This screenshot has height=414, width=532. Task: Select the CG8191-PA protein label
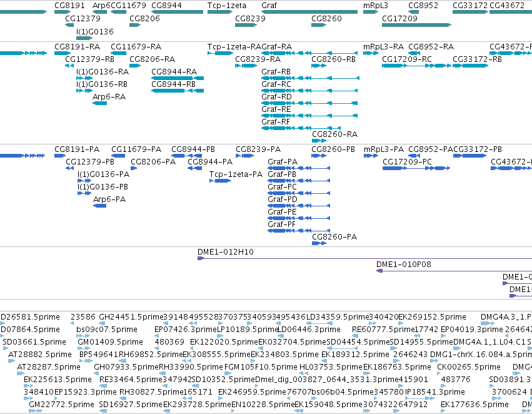tap(77, 149)
